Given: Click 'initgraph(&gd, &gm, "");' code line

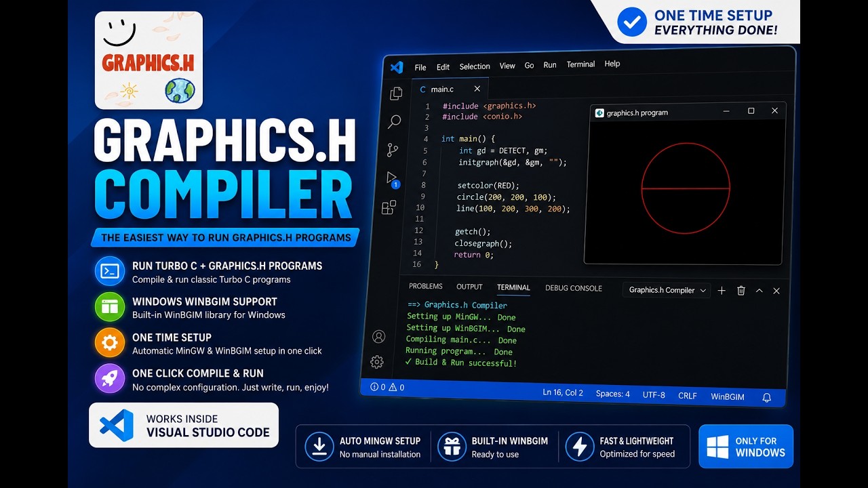Looking at the screenshot, I should (x=513, y=162).
